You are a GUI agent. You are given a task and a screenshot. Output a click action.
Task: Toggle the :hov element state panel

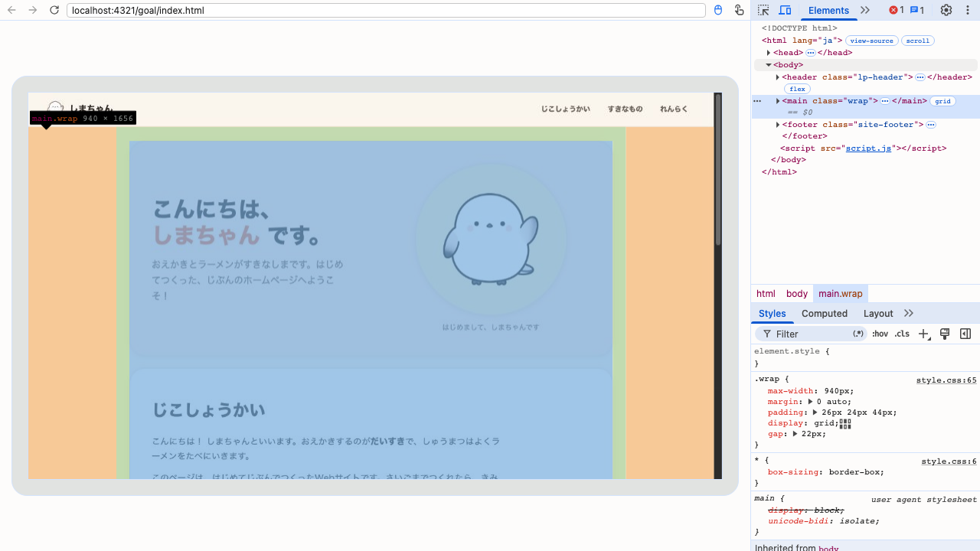pos(880,334)
